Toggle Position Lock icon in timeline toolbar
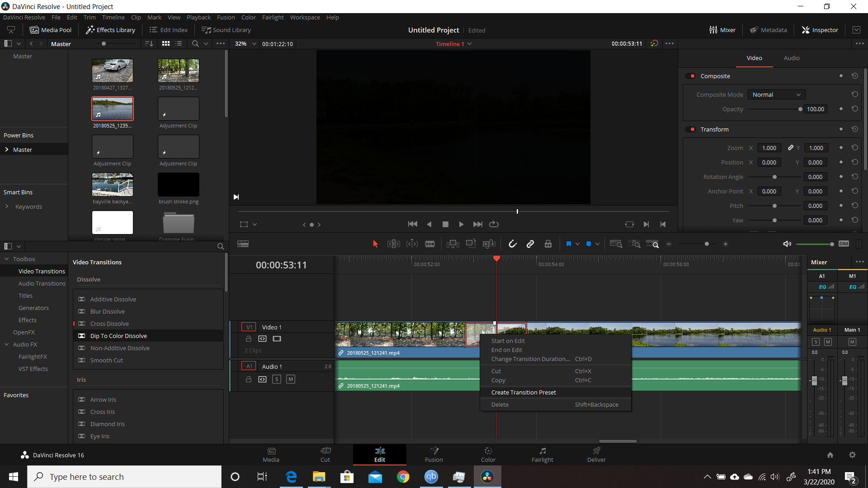The image size is (868, 488). (548, 244)
